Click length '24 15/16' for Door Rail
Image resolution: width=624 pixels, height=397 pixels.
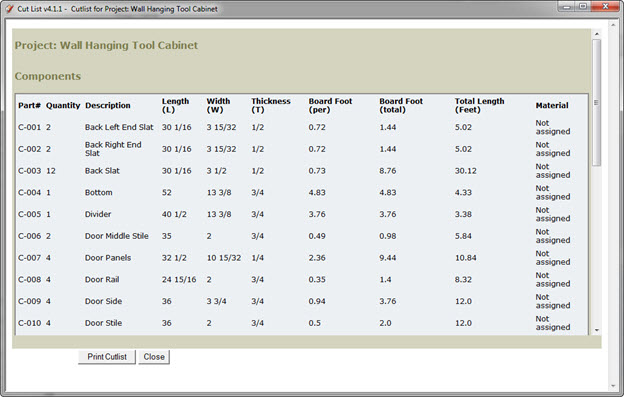[x=179, y=280]
